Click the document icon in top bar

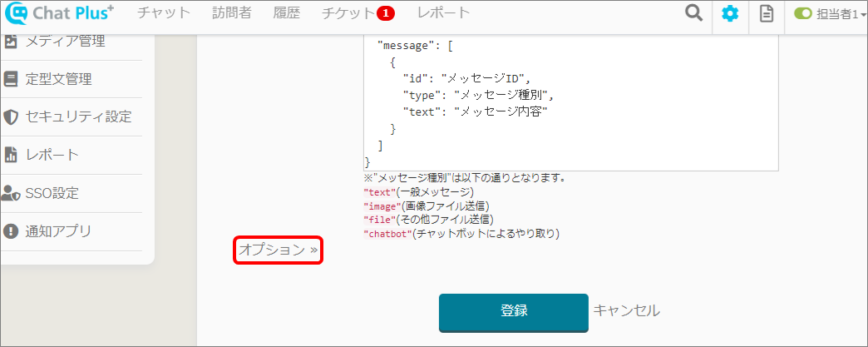767,14
